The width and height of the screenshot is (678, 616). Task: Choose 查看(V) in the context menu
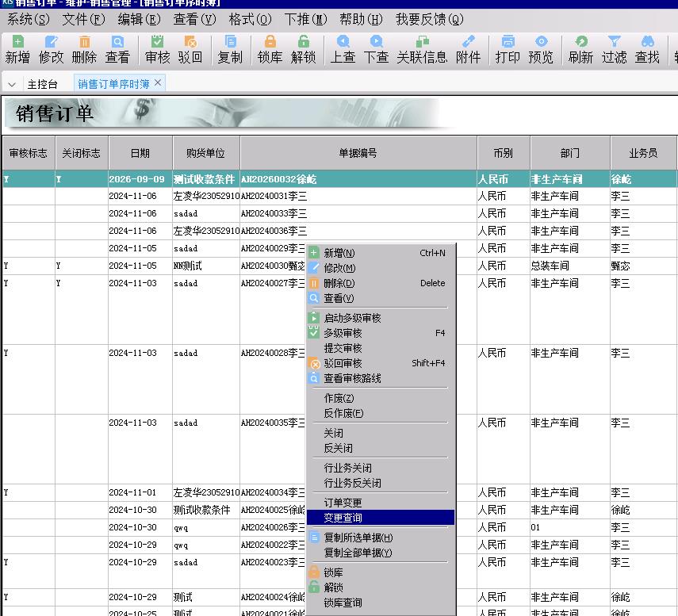[x=381, y=298]
